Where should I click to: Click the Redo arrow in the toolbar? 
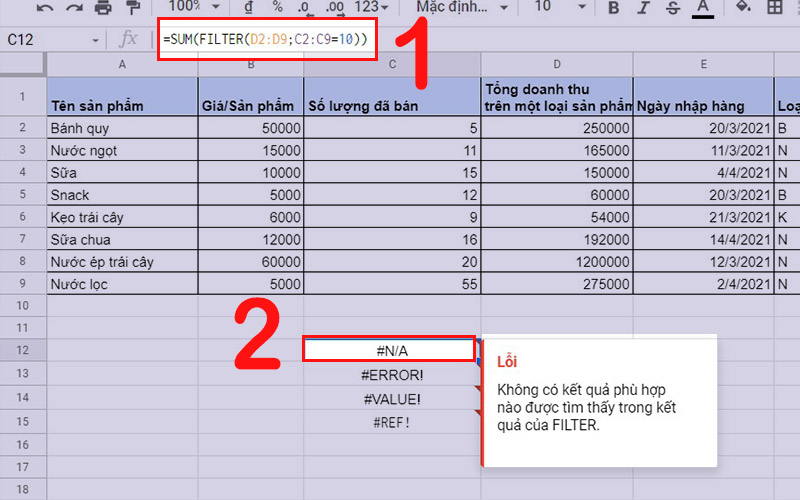pyautogui.click(x=74, y=8)
